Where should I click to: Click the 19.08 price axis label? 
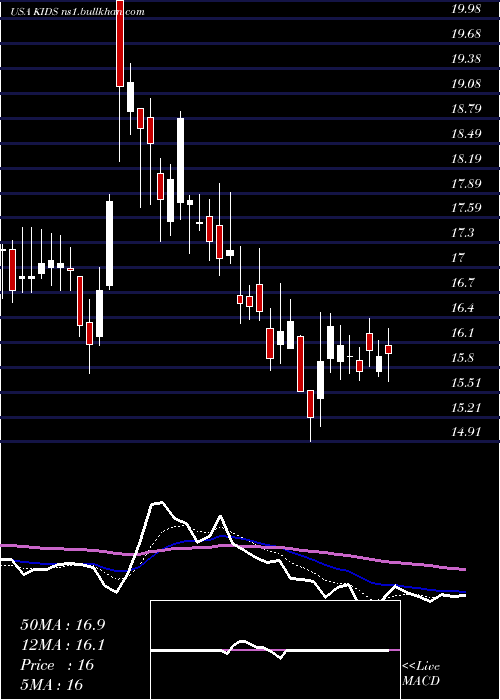[466, 84]
